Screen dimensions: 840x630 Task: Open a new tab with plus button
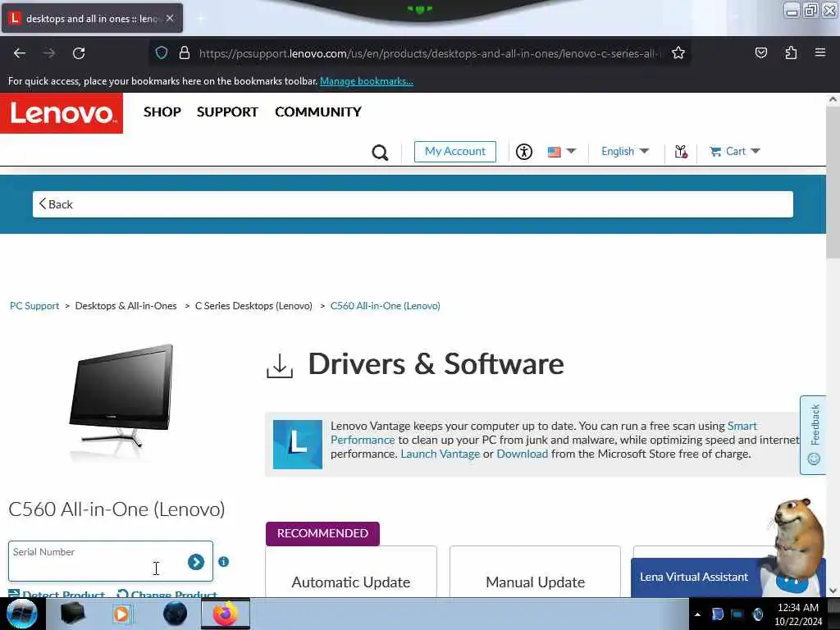coord(200,18)
